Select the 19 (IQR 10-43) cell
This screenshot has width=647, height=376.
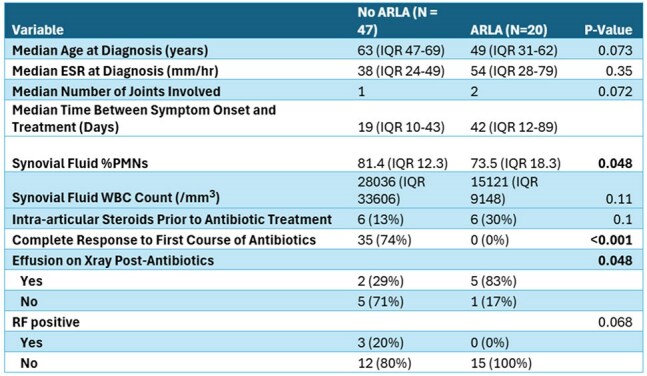coord(401,127)
